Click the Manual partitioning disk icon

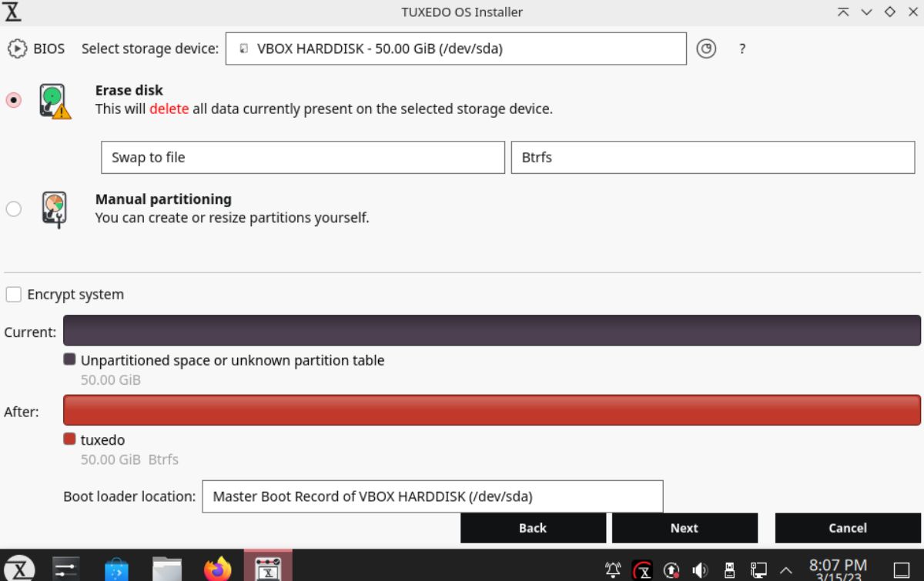coord(55,208)
